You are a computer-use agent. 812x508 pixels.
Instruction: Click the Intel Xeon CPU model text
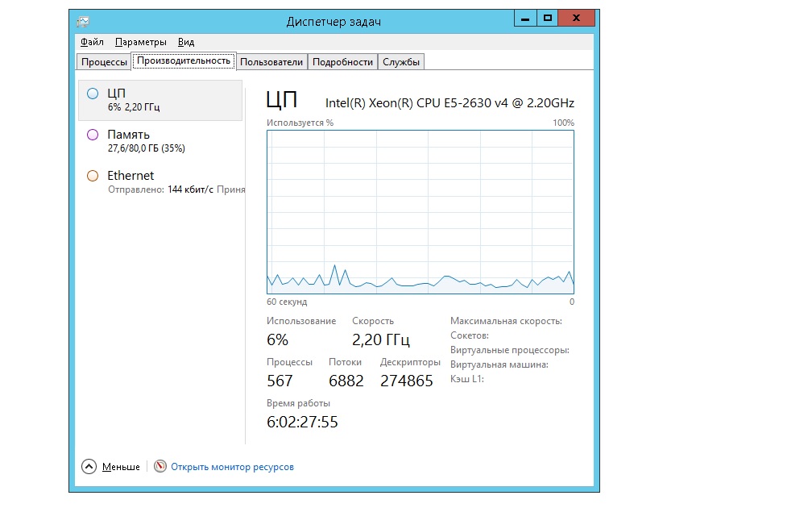click(450, 102)
